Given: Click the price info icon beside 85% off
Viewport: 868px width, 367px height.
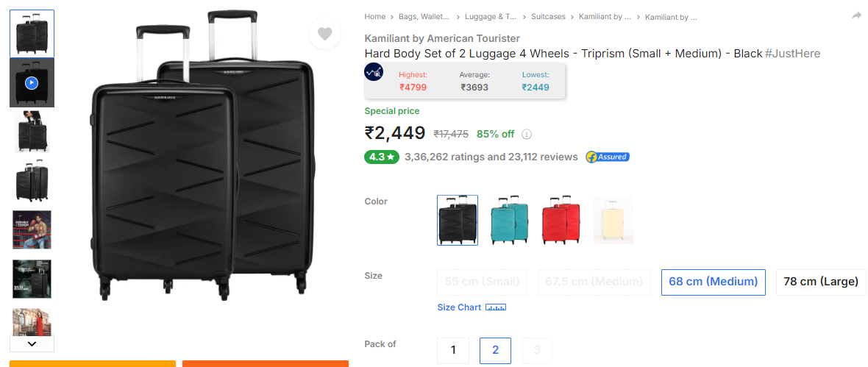Looking at the screenshot, I should tap(527, 134).
